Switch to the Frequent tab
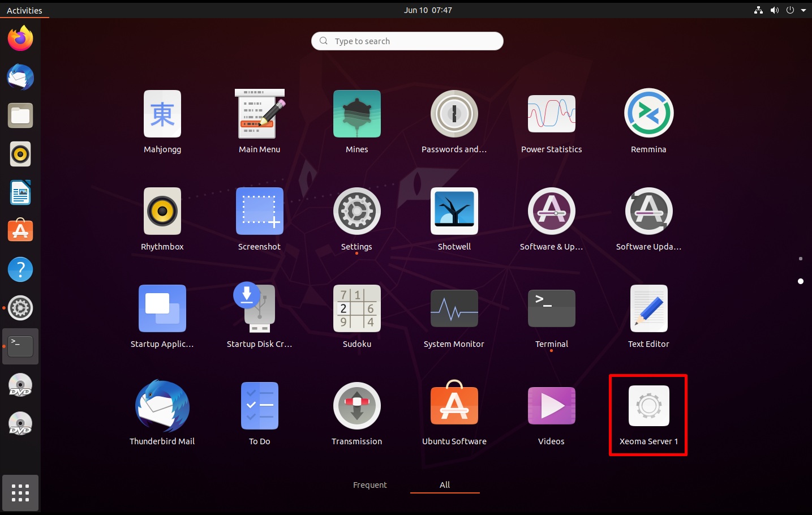Viewport: 812px width, 515px height. [370, 485]
